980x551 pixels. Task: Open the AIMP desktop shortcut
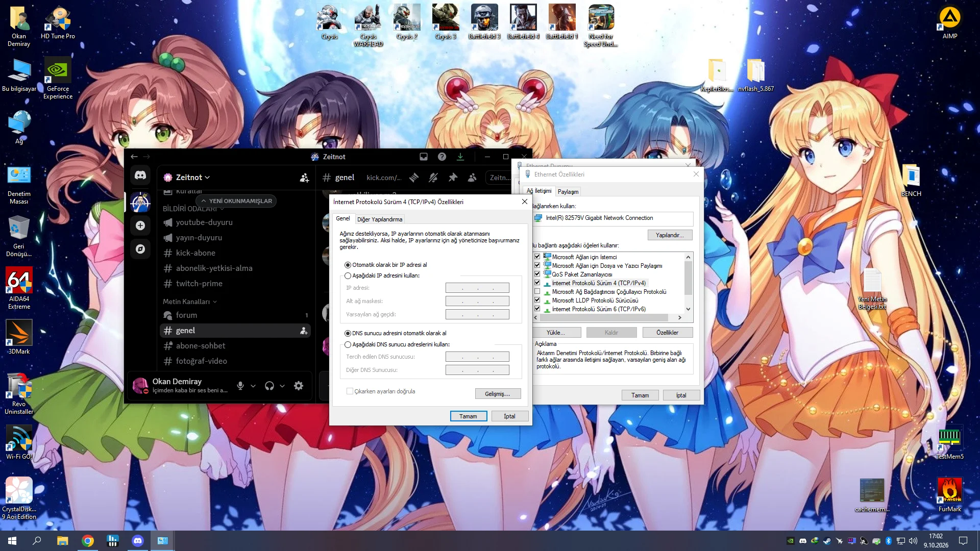pyautogui.click(x=950, y=23)
